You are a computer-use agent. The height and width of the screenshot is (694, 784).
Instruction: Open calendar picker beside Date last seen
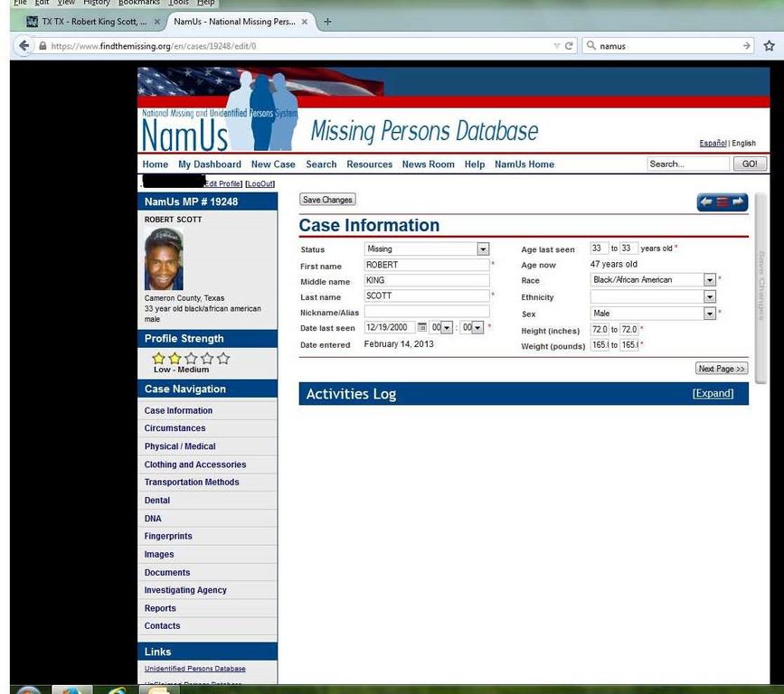coord(421,328)
